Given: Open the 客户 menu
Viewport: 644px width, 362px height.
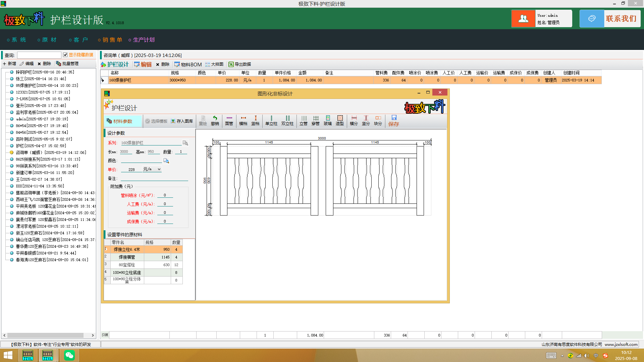Looking at the screenshot, I should (x=78, y=40).
